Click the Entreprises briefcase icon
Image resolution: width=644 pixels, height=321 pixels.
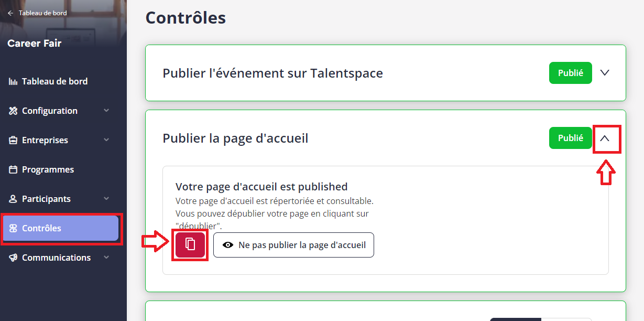13,140
